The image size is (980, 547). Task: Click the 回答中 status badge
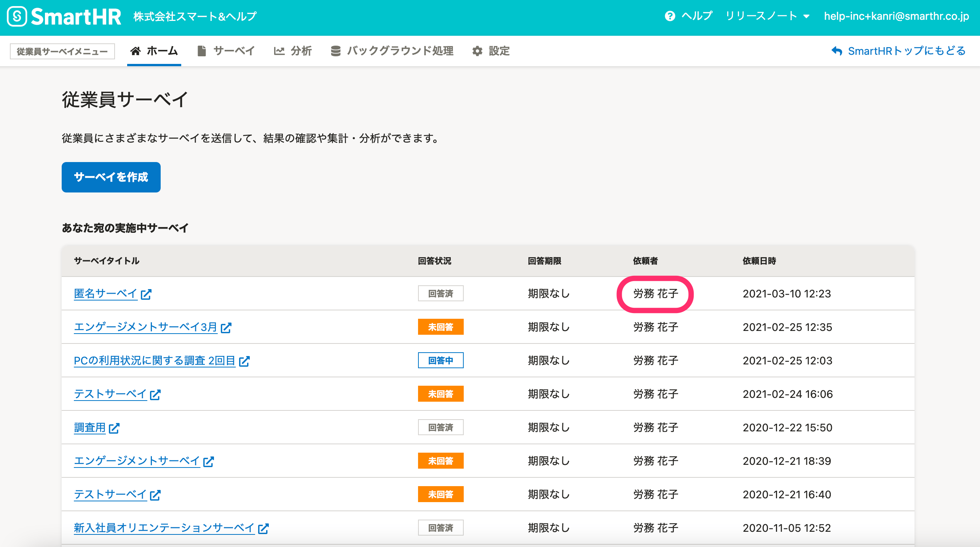[x=441, y=360]
